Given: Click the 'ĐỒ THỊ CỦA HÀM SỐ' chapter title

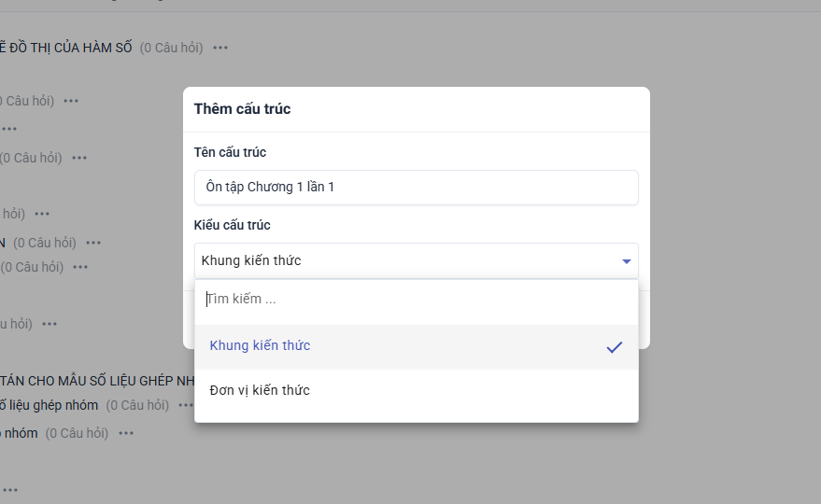Looking at the screenshot, I should (65, 48).
